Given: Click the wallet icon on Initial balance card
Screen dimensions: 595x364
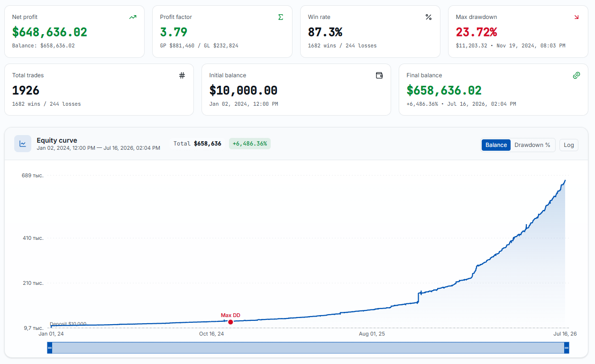Looking at the screenshot, I should (x=379, y=75).
